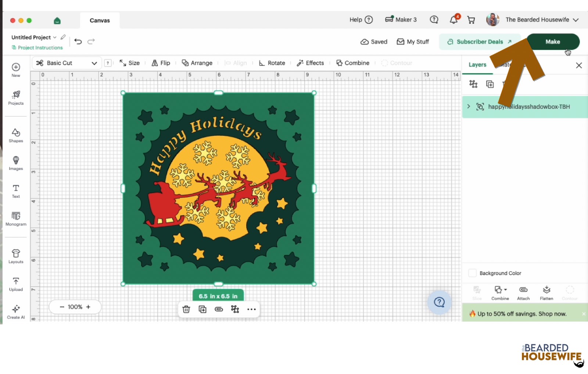Click Flatten in Layers panel
588x374 pixels.
point(546,293)
